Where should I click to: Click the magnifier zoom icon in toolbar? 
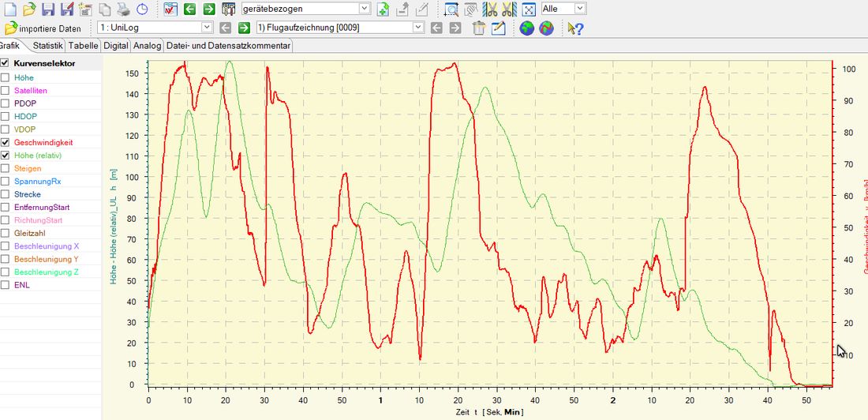451,9
